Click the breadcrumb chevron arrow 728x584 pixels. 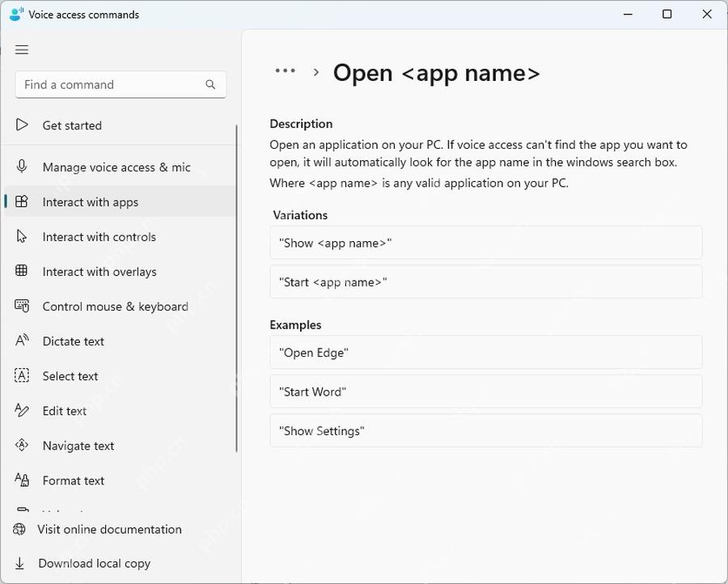[x=316, y=73]
